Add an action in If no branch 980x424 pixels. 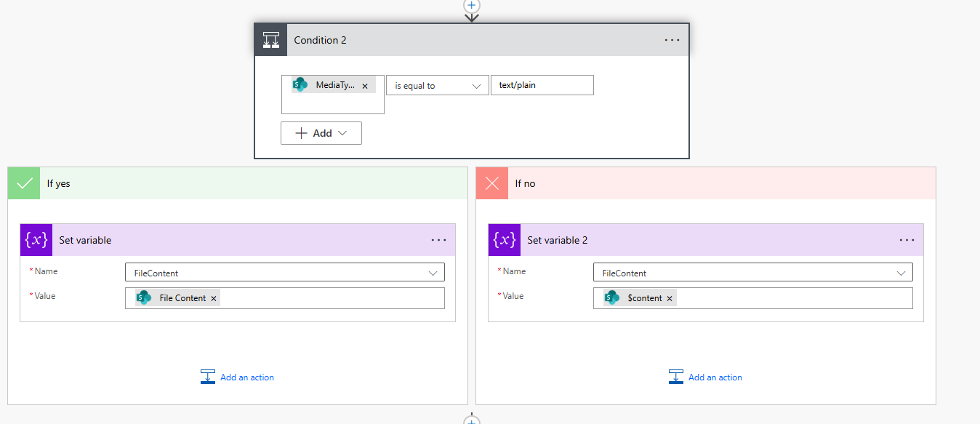coord(706,377)
